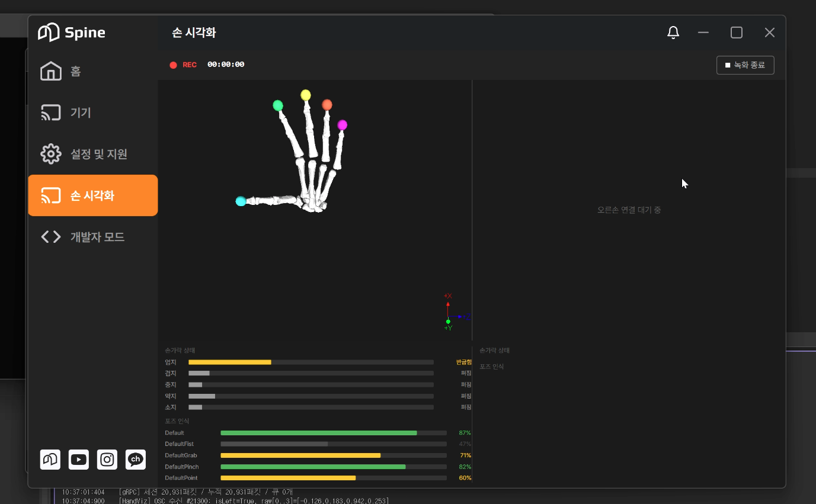Open the Instagram icon link
Image resolution: width=816 pixels, height=504 pixels.
[107, 460]
